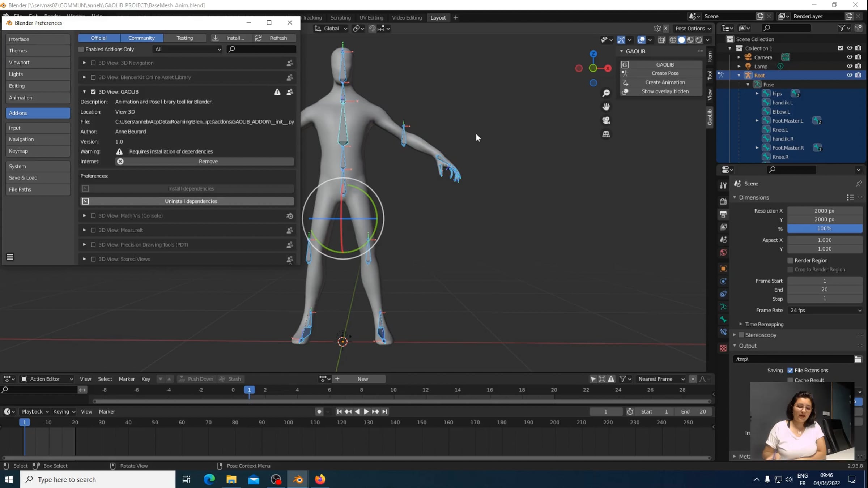Click the Z axis on navigation gizmo
This screenshot has width=868, height=488.
593,54
